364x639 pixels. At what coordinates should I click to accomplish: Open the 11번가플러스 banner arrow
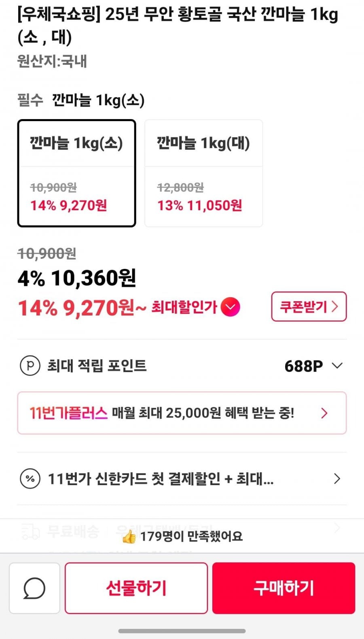click(324, 413)
